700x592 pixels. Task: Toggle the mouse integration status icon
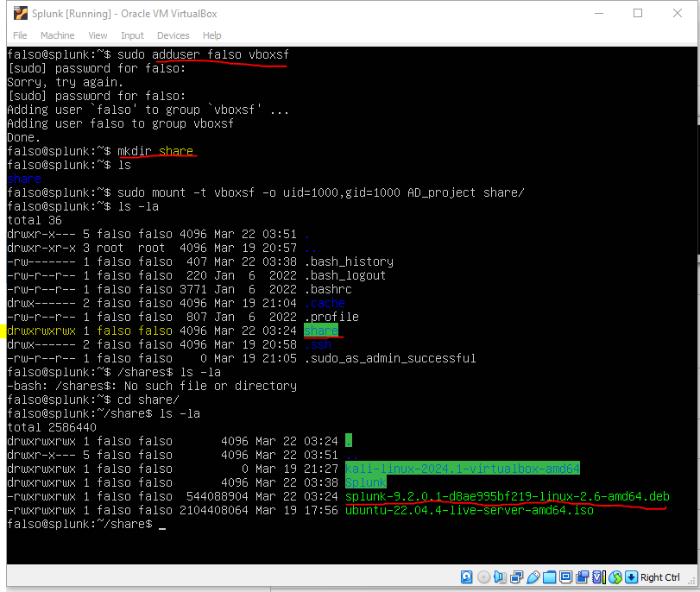click(615, 577)
